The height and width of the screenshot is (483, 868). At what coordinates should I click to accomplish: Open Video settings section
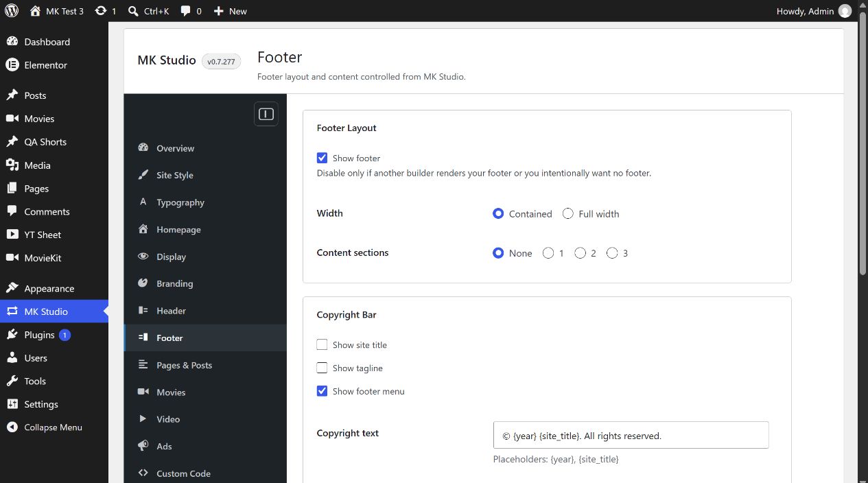[x=205, y=419]
